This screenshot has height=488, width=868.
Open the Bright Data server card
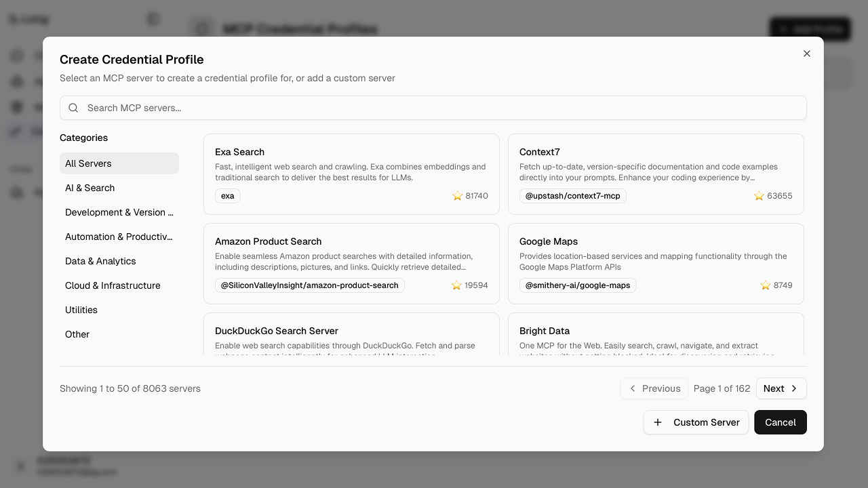tap(656, 334)
